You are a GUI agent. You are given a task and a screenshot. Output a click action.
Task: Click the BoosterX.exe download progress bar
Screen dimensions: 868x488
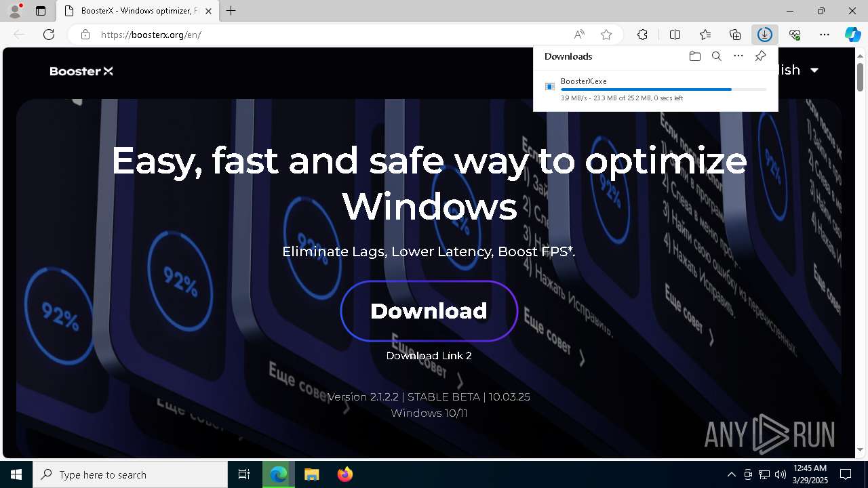(x=664, y=89)
